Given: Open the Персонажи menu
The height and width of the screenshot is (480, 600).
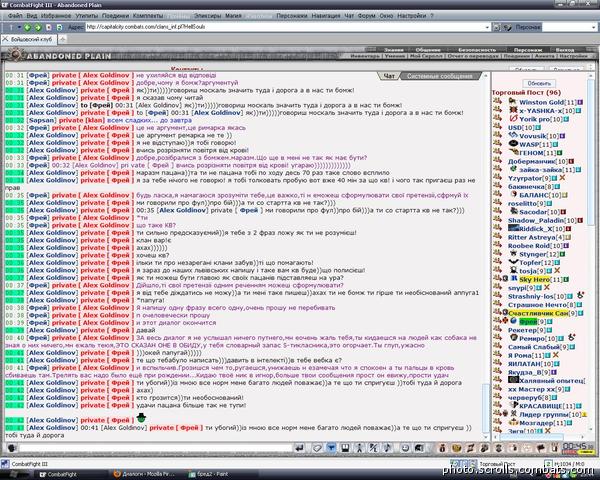Looking at the screenshot, I should click(292, 16).
